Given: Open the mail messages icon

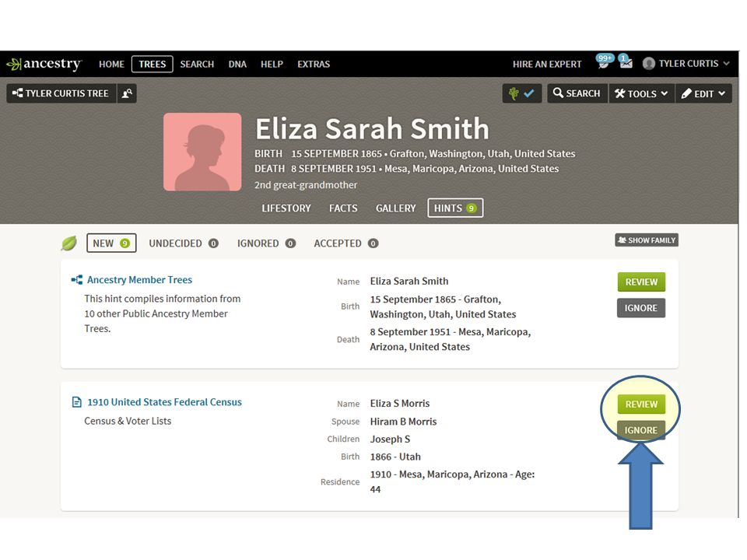Looking at the screenshot, I should click(626, 61).
